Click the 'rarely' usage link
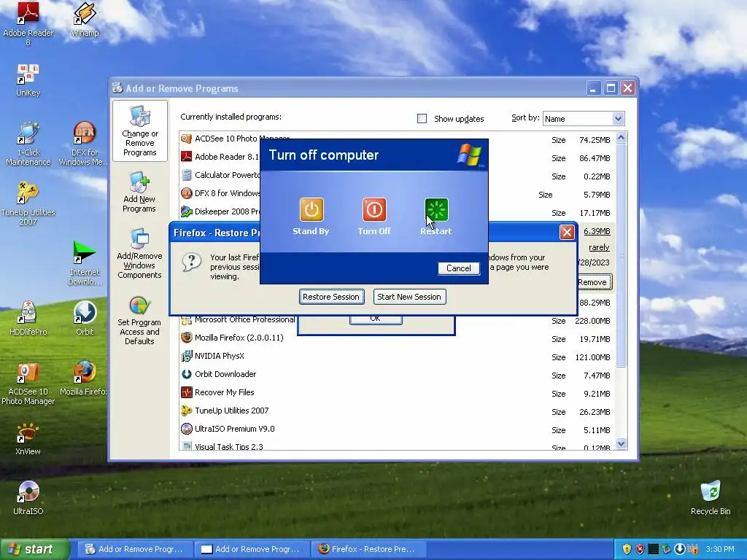This screenshot has height=560, width=747. tap(599, 248)
